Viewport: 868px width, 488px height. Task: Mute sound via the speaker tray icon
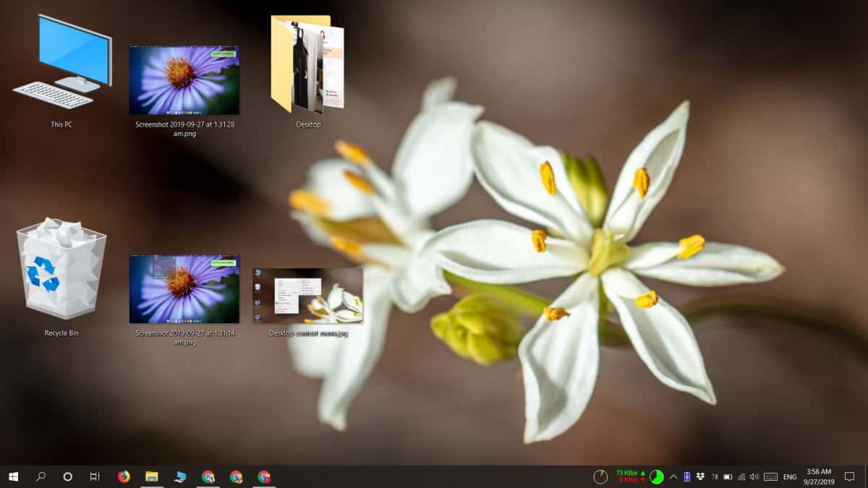point(752,477)
